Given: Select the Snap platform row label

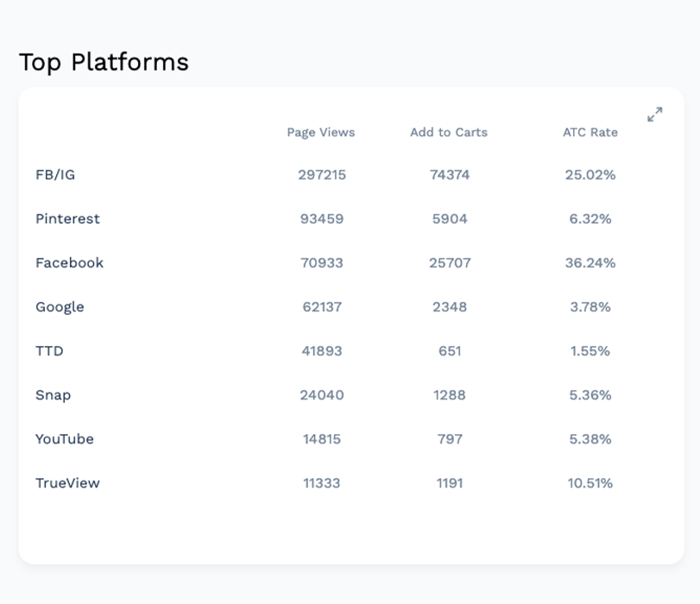Looking at the screenshot, I should pyautogui.click(x=54, y=395).
